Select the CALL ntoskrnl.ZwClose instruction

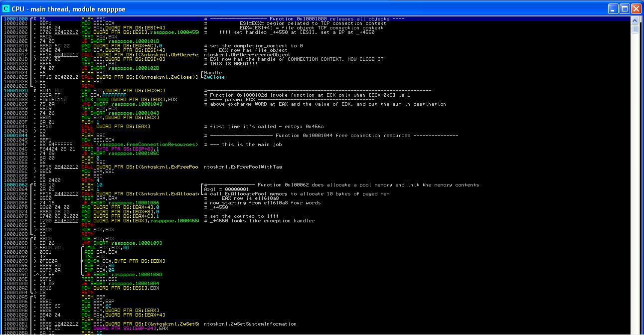tap(140, 77)
